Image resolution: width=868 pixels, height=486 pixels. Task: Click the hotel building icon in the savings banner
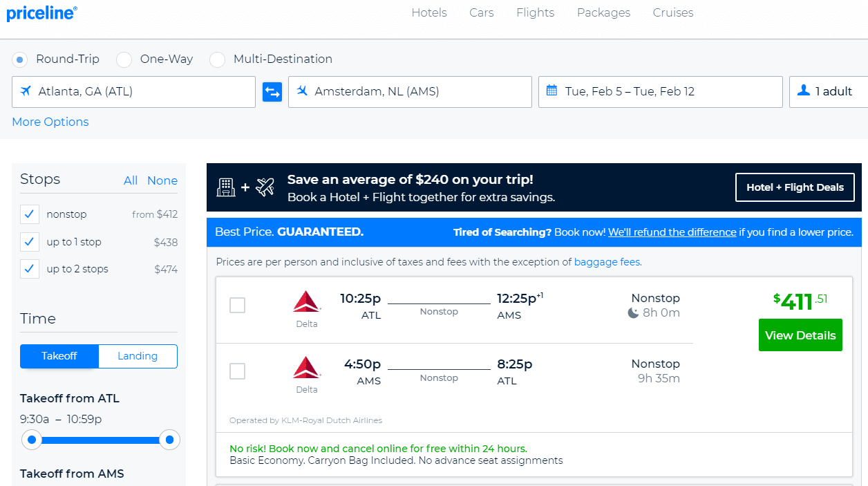coord(225,187)
